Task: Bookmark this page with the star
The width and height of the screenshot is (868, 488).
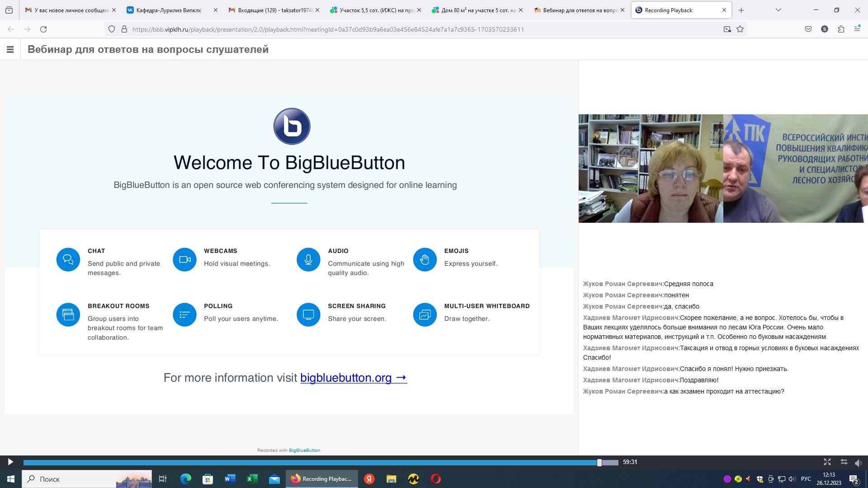Action: (x=740, y=29)
